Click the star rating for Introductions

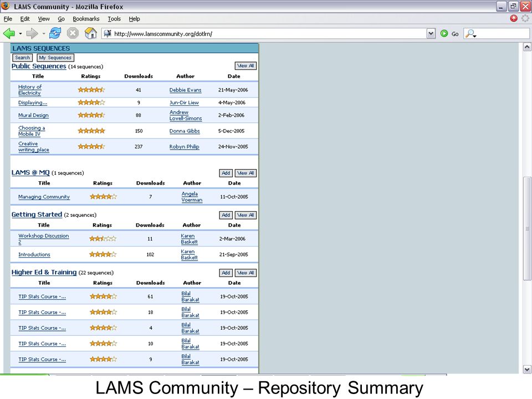click(x=103, y=254)
